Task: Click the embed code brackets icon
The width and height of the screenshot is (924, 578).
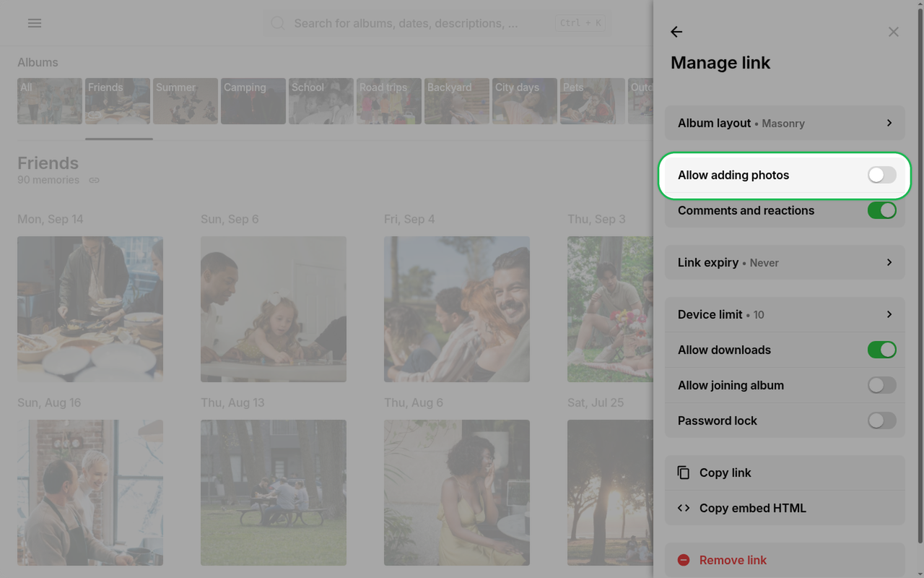Action: coord(684,508)
